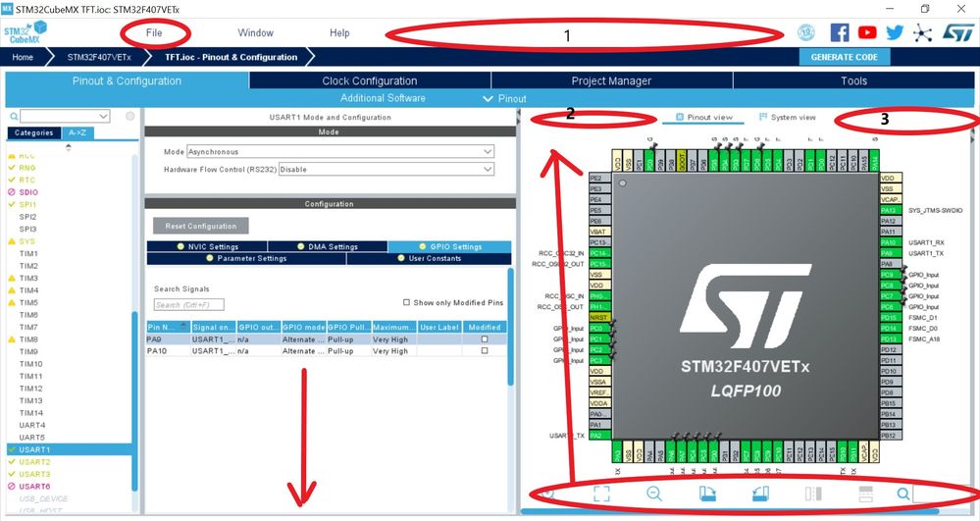The height and width of the screenshot is (521, 980).
Task: Select SPI1 in peripheral list
Action: (x=27, y=204)
